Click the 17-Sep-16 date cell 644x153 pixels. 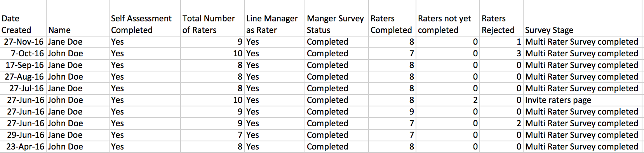(x=23, y=65)
